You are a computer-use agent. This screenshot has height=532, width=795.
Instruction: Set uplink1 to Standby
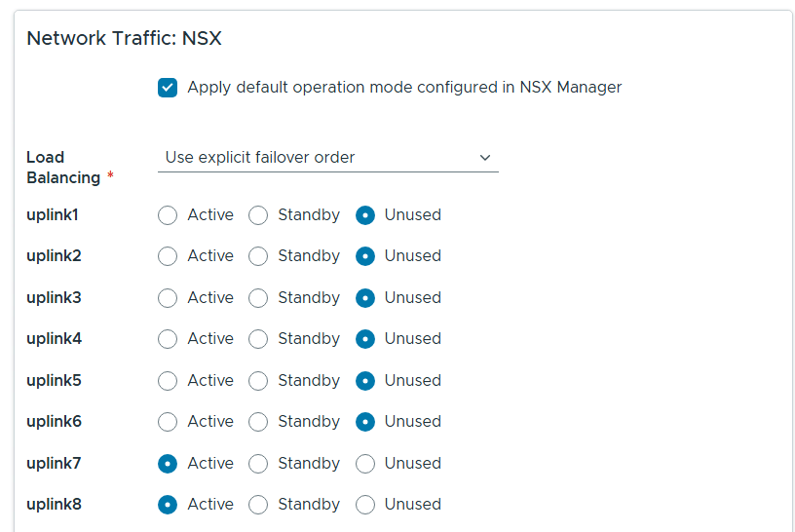258,215
